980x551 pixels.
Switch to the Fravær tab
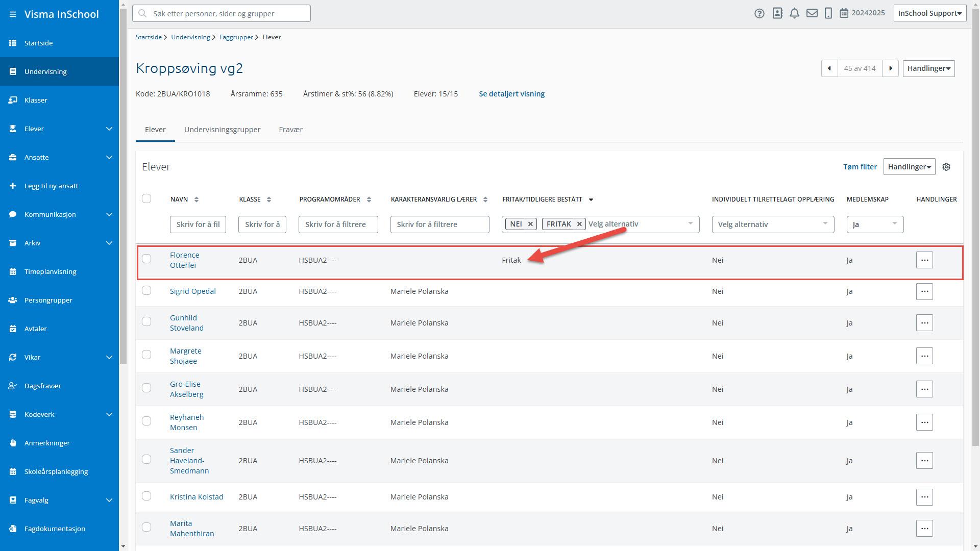tap(290, 130)
